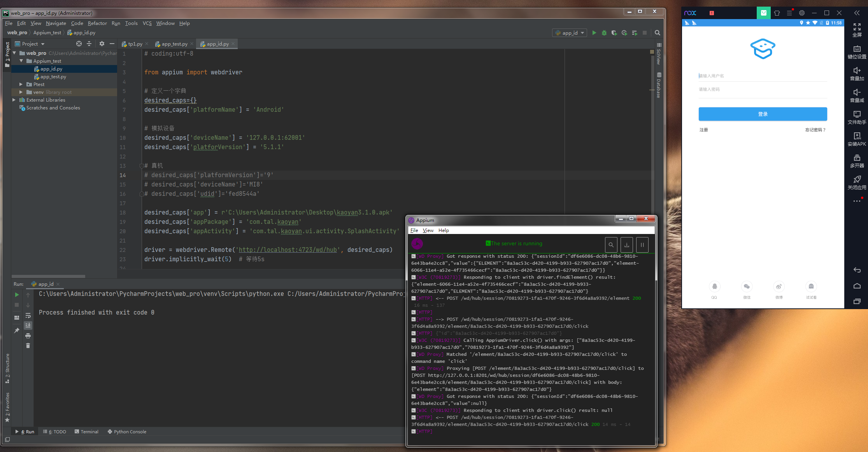Toggle scroll to end in the run console
Image resolution: width=868 pixels, height=452 pixels.
28,325
